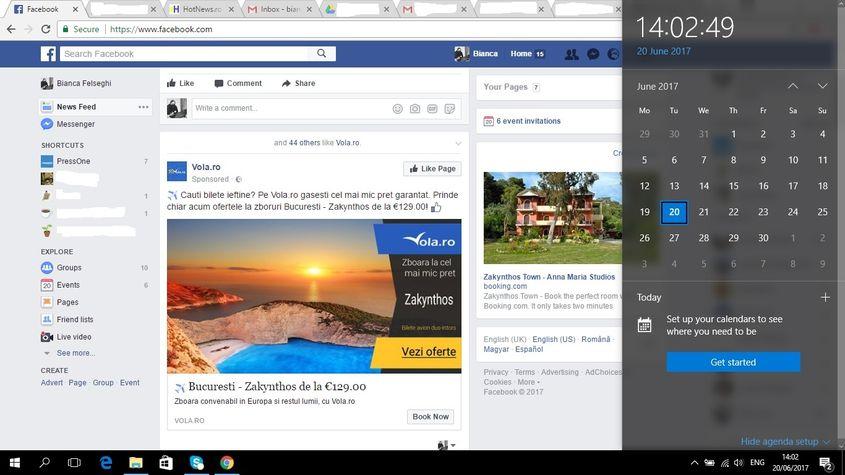Go to the next month in the calendar
Screen dimensions: 845x475
tap(822, 86)
